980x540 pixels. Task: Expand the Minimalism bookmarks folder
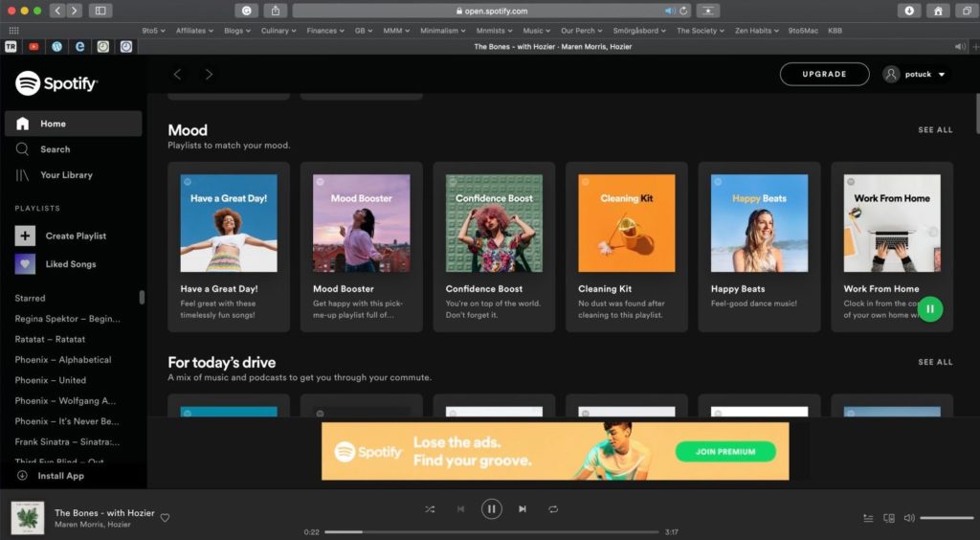pyautogui.click(x=442, y=31)
